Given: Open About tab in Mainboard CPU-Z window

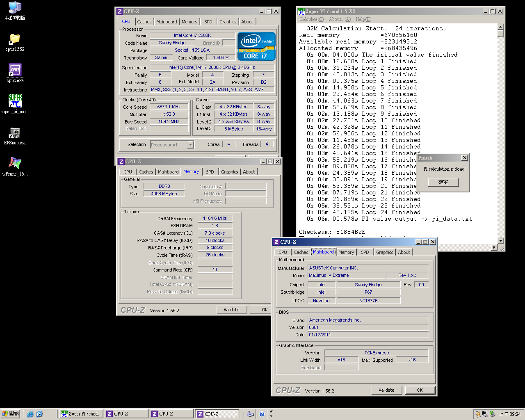Looking at the screenshot, I should [404, 252].
